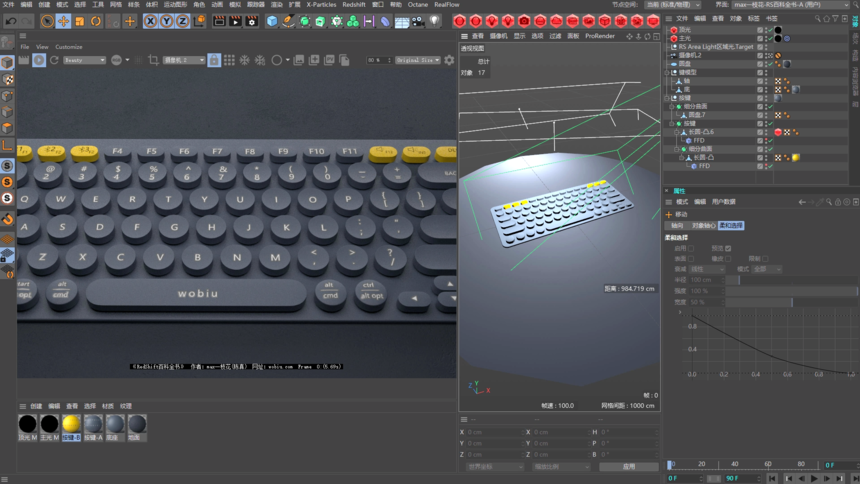Activate the Scale tool in toolbar
Viewport: 860px width, 484px height.
point(80,21)
